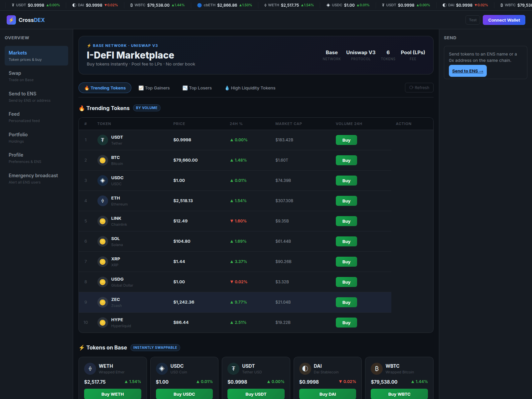The image size is (532, 399).
Task: Open Portfolio holdings in the sidebar
Action: [x=36, y=138]
